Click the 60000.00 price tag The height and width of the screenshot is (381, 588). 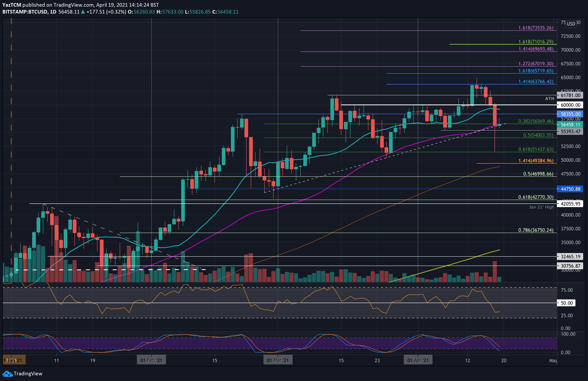(x=570, y=105)
